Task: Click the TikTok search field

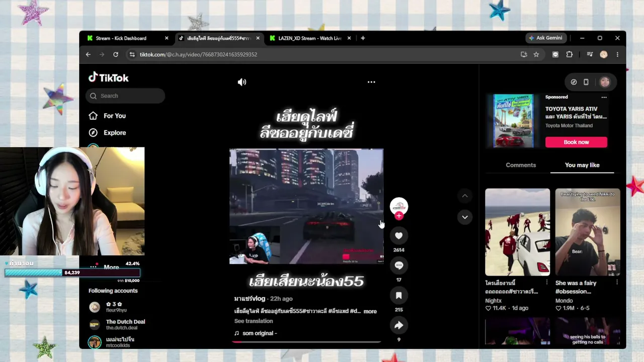Action: (125, 96)
